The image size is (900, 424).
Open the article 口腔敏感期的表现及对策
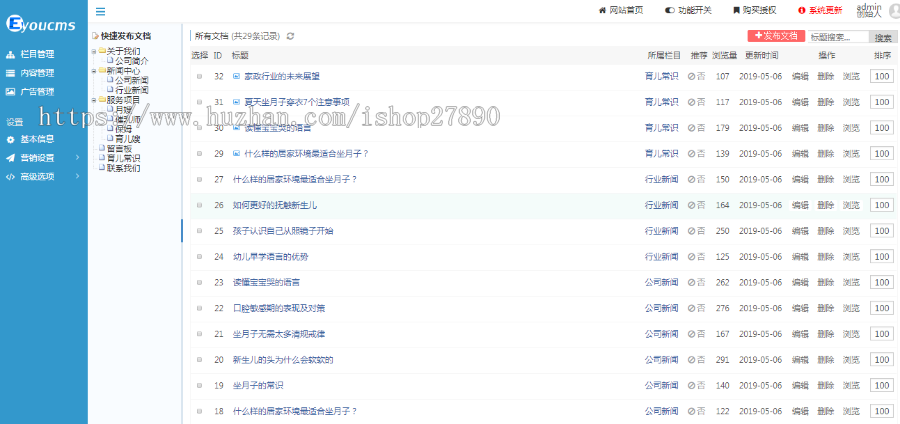[279, 308]
